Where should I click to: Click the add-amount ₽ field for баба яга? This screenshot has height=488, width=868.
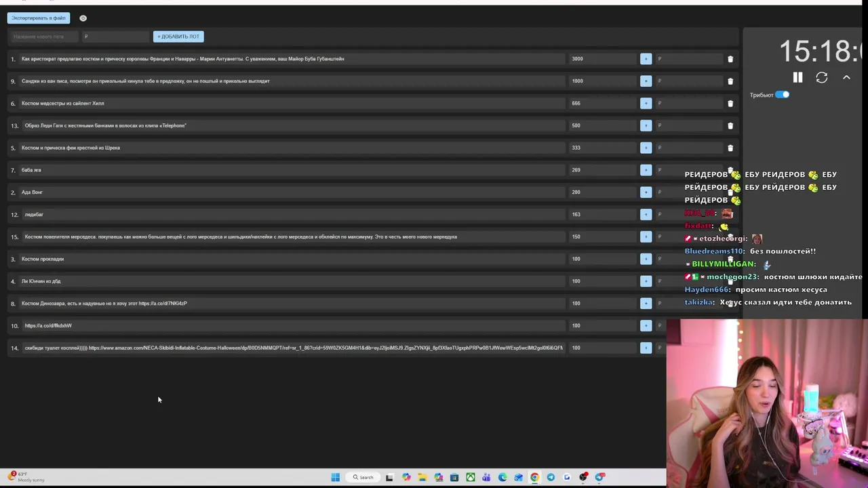688,170
